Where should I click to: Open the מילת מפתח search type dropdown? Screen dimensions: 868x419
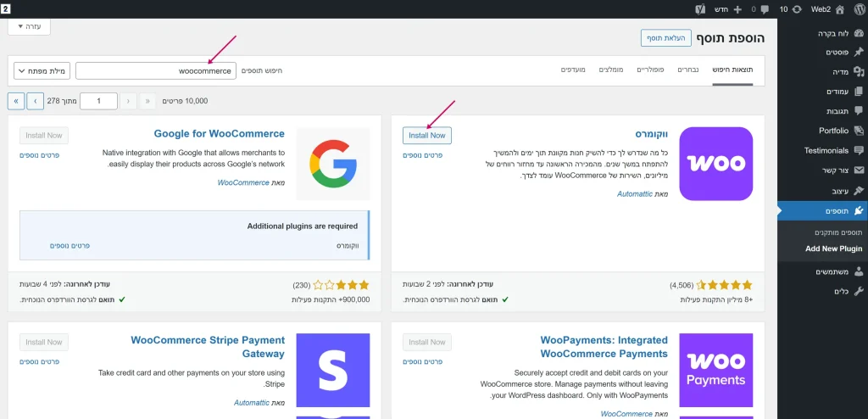[42, 71]
